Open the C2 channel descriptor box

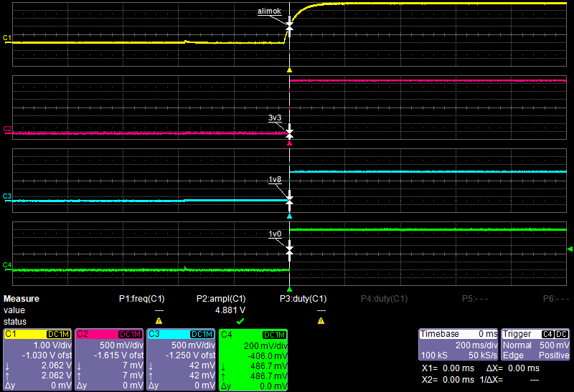pyautogui.click(x=110, y=360)
